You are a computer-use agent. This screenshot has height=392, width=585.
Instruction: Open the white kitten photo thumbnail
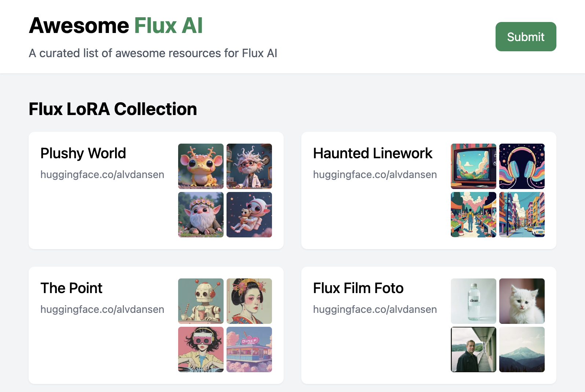tap(522, 301)
